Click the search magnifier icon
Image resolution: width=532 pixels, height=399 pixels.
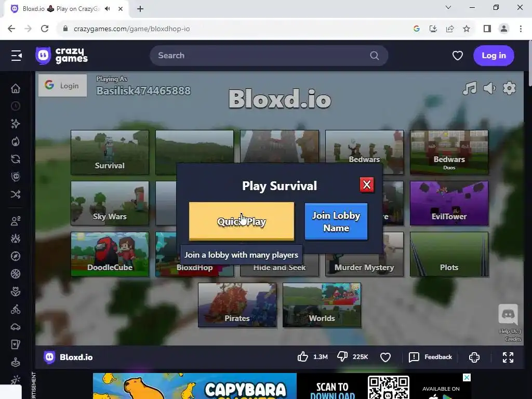[374, 56]
